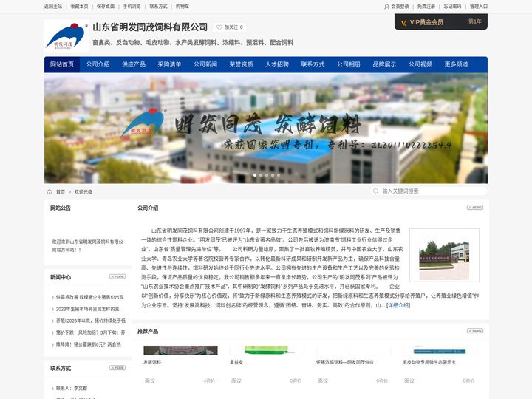The image size is (532, 399).
Task: Open the 公司介绍 navigation tab
Action: coord(98,64)
